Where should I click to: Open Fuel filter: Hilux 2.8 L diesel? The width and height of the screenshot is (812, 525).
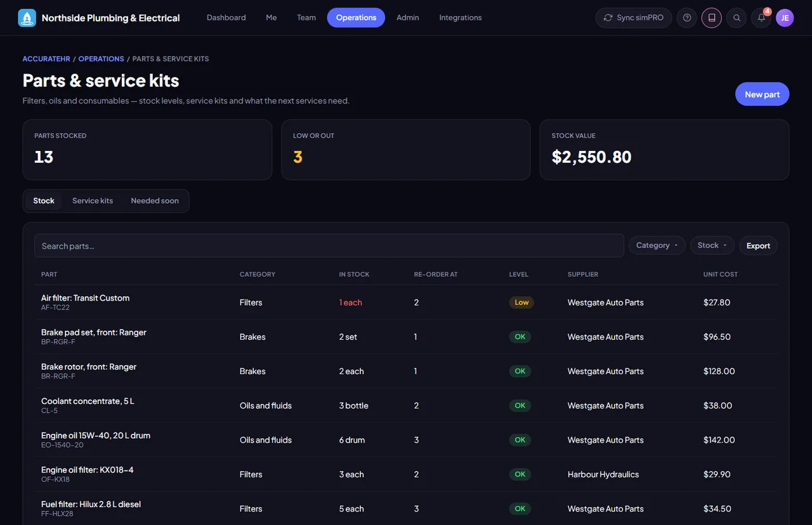coord(91,504)
